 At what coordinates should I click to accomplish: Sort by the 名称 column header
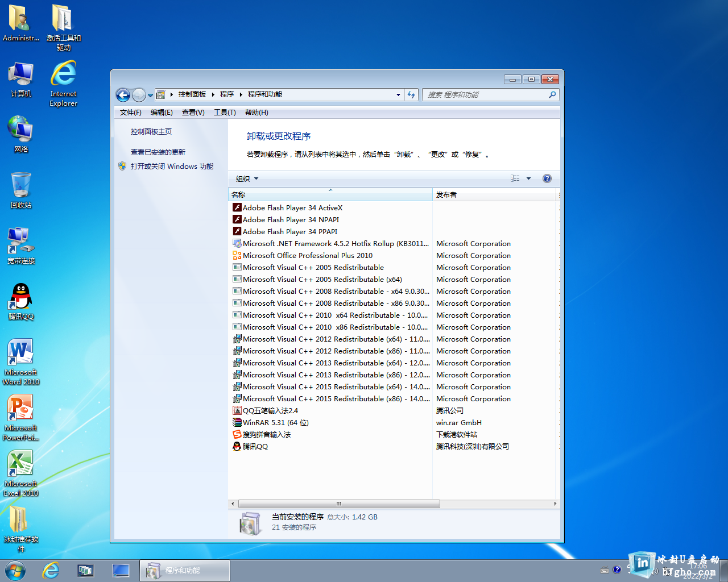tap(330, 194)
